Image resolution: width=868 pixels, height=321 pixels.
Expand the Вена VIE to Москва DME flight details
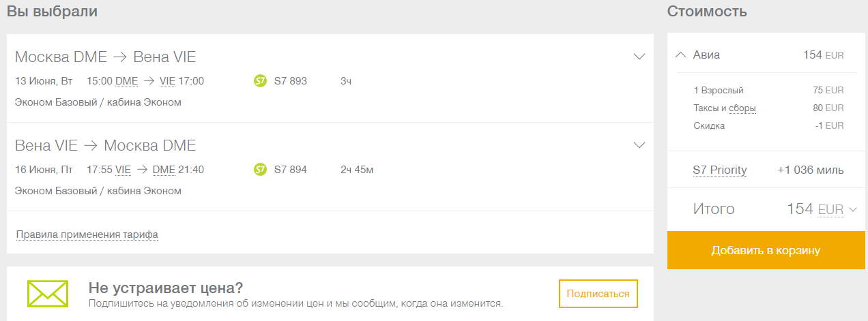(x=639, y=145)
